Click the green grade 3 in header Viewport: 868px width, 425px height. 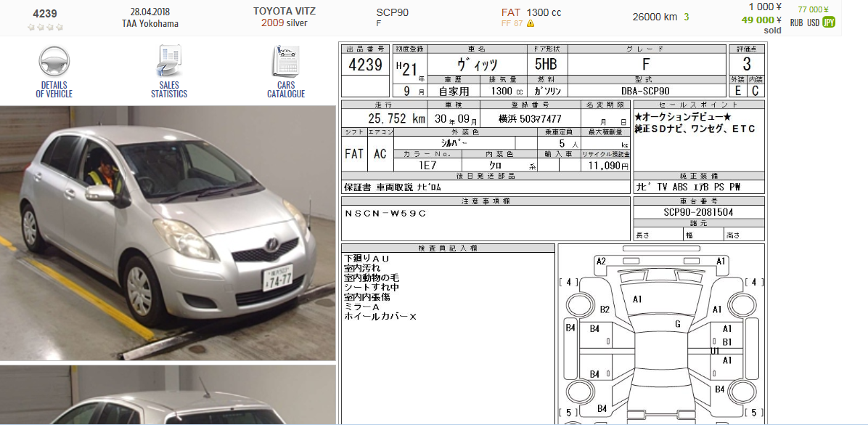click(687, 17)
